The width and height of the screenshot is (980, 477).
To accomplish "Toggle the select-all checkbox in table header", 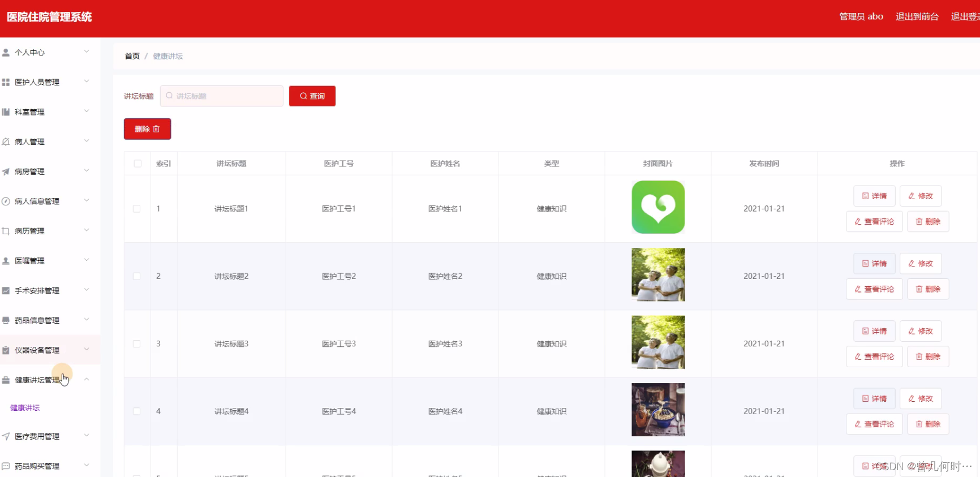I will click(x=137, y=164).
